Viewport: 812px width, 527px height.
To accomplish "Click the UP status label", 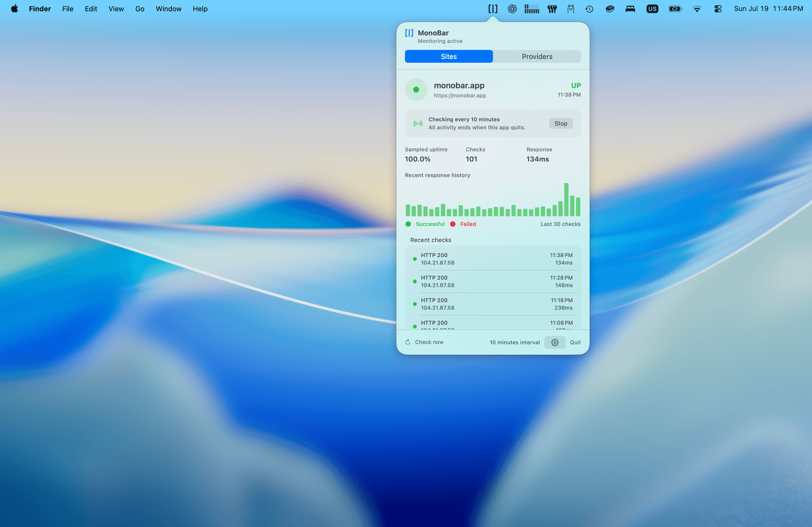I will [576, 85].
